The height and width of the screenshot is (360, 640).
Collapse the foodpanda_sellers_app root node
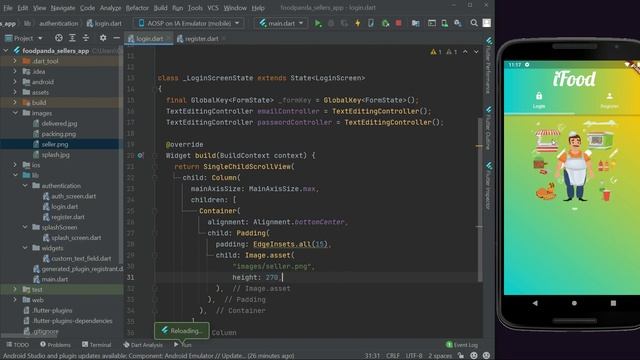click(6, 51)
